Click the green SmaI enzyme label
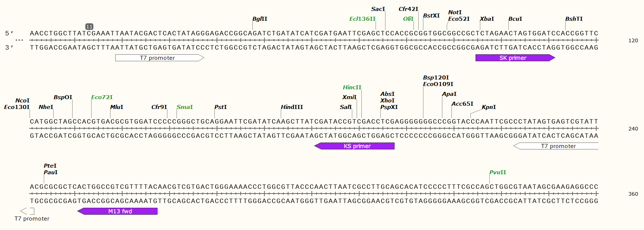 (185, 107)
